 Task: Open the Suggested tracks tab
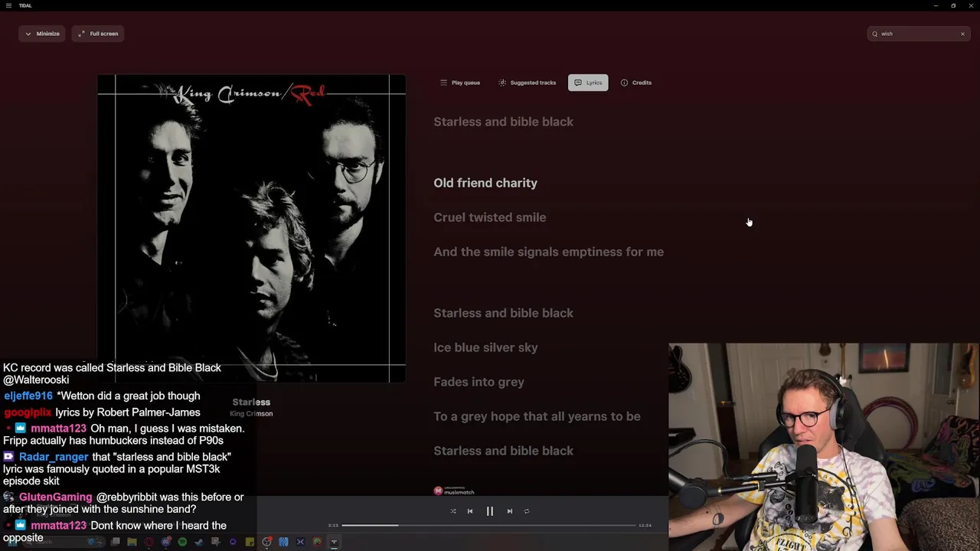coord(528,83)
